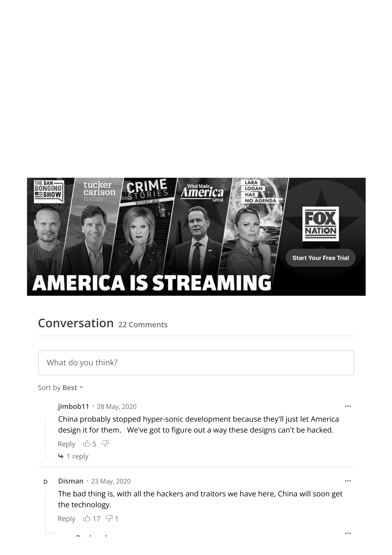Click the reply arrow icon under jimbob11
The width and height of the screenshot is (392, 555).
tap(61, 456)
